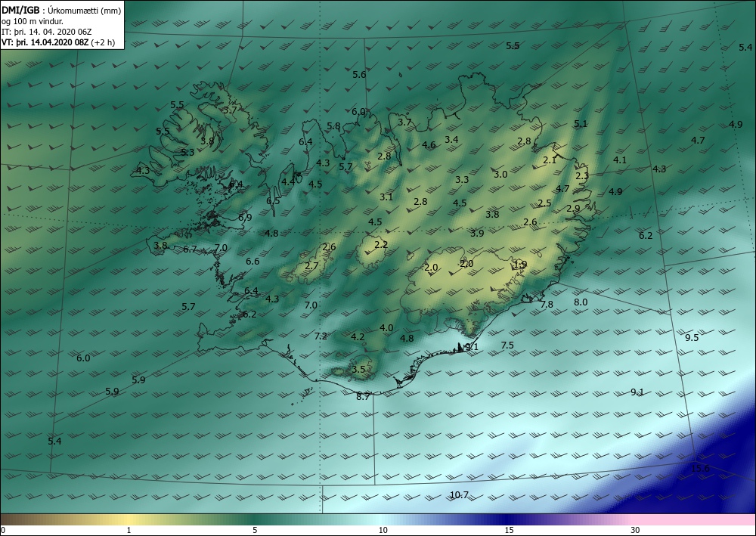The height and width of the screenshot is (536, 756).
Task: Click the map value '2.7'
Action: 312,265
